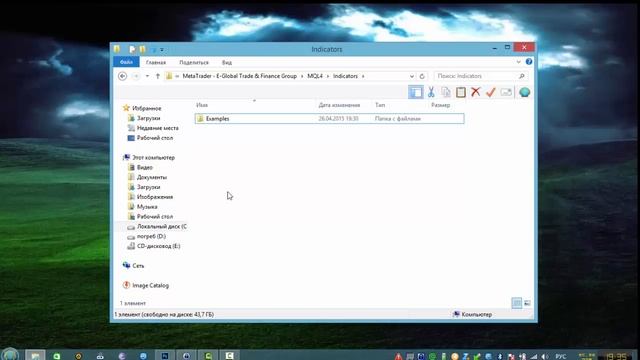640x360 pixels.
Task: Open the Музыка folder in the sidebar
Action: 147,207
